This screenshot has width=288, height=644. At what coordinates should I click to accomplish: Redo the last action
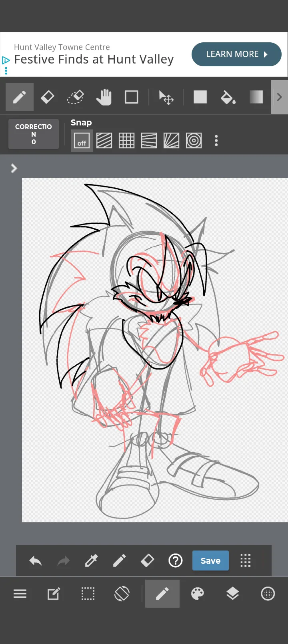(64, 561)
